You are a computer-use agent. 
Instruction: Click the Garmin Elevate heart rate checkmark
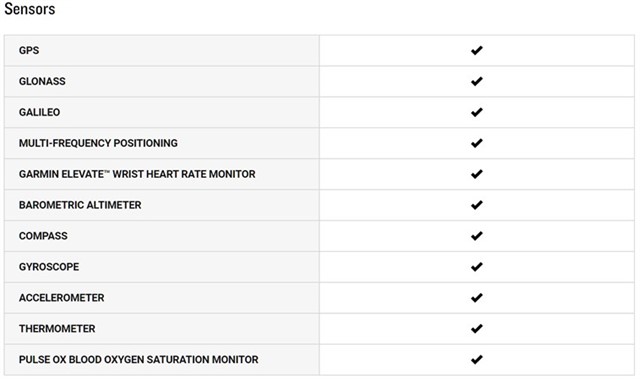click(476, 174)
